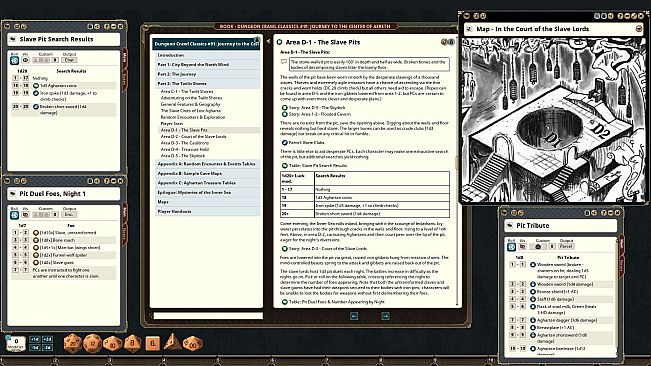
Task: Collapse the contents sidebar arrow in book
Action: [x=268, y=42]
